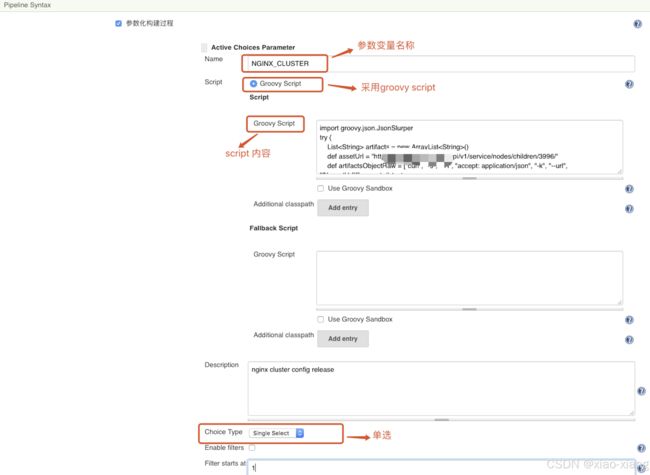Viewport: 650px width, 475px height.
Task: Grab the Active Choices Parameter drag handle
Action: [x=204, y=47]
